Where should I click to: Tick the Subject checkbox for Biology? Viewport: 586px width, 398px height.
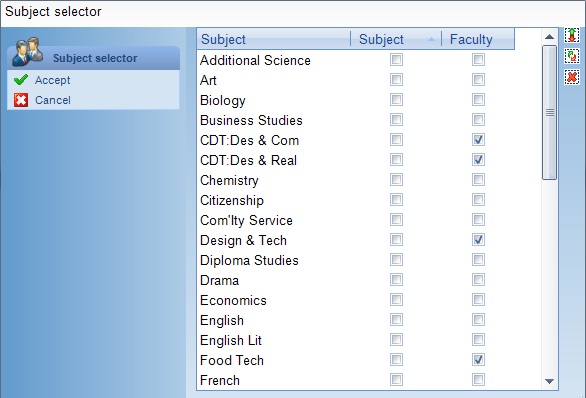click(396, 100)
